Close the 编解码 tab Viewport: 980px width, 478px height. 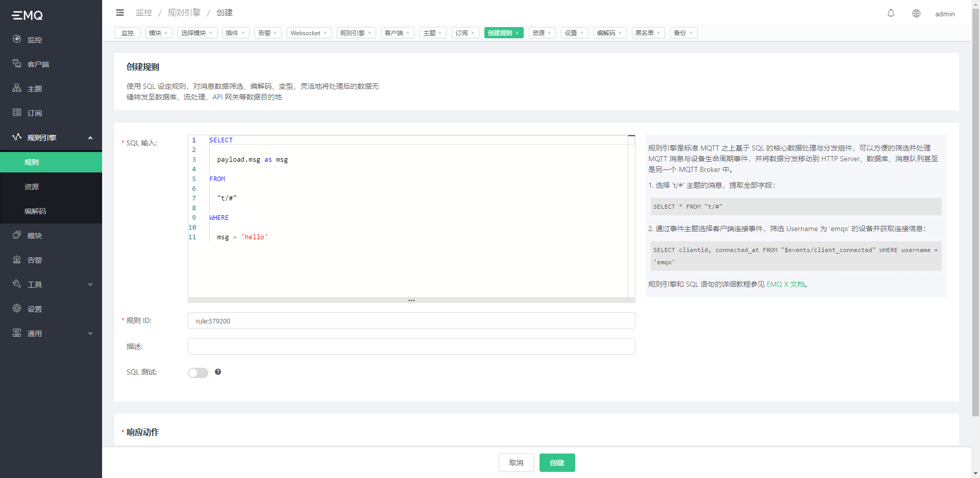tap(620, 33)
